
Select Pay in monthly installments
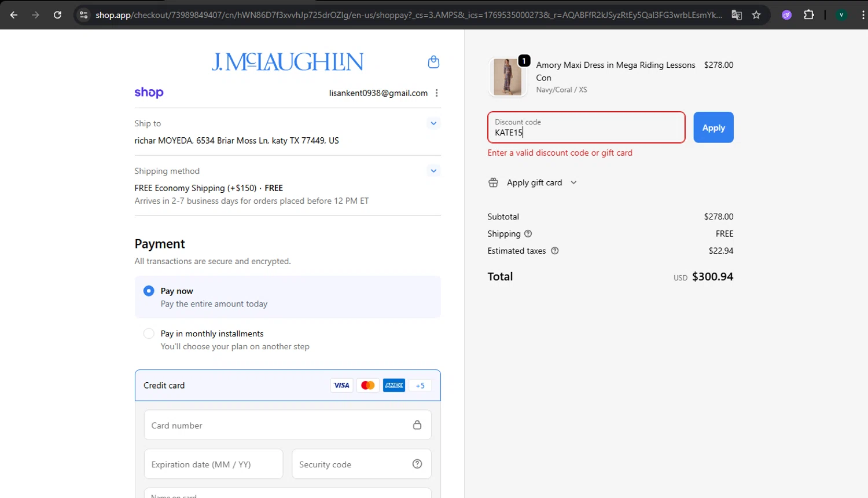click(x=149, y=334)
